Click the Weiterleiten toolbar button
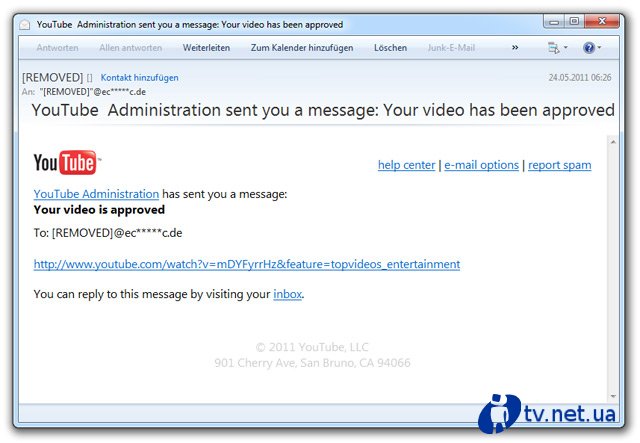 click(x=206, y=48)
